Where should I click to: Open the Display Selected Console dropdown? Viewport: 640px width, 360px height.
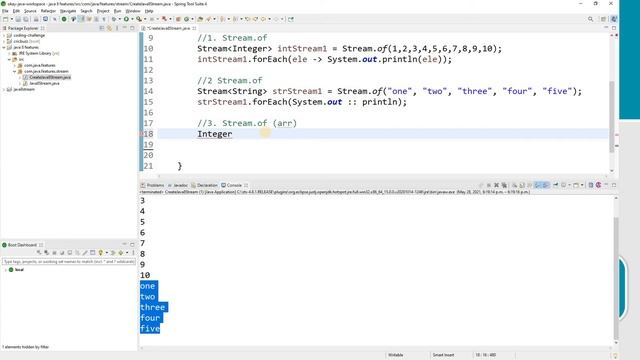click(x=570, y=185)
